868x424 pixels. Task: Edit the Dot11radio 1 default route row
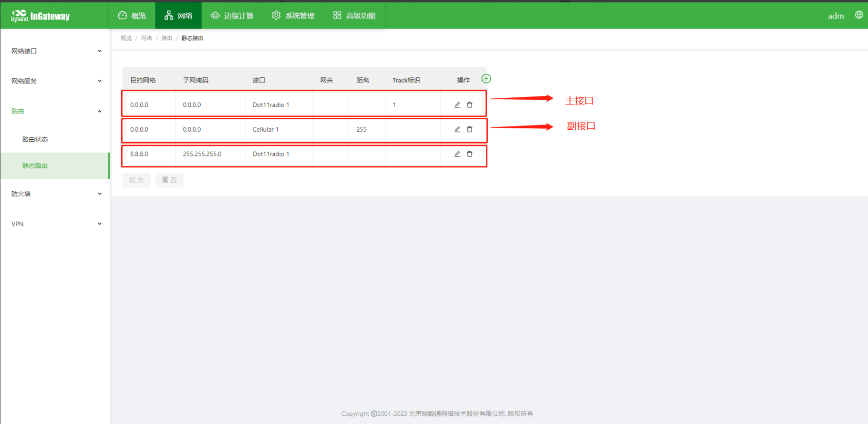click(x=457, y=105)
